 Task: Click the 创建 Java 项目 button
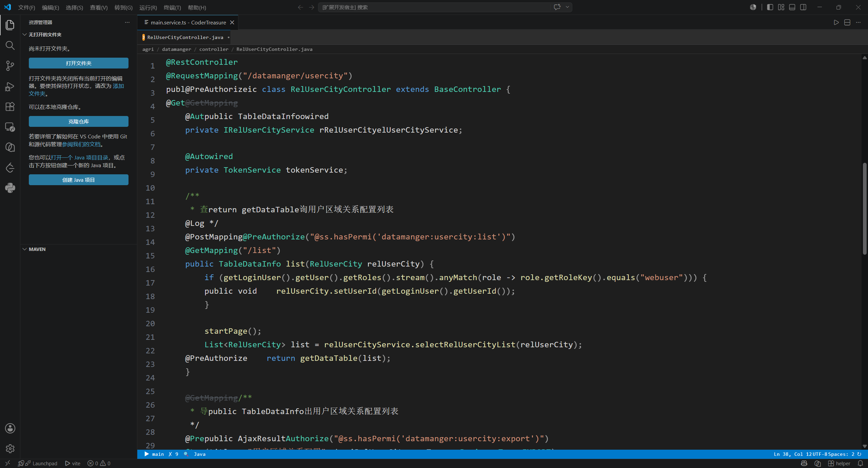pyautogui.click(x=79, y=180)
